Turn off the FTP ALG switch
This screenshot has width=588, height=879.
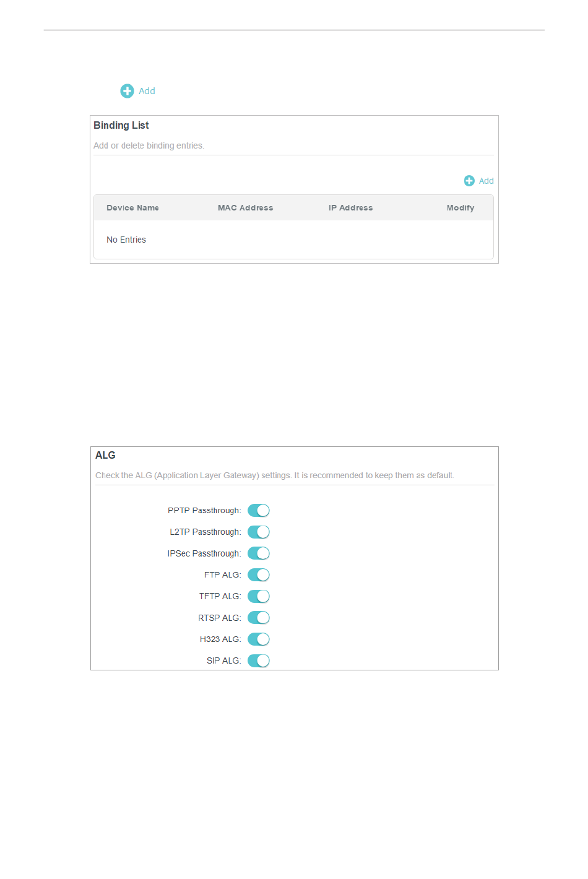tap(259, 575)
